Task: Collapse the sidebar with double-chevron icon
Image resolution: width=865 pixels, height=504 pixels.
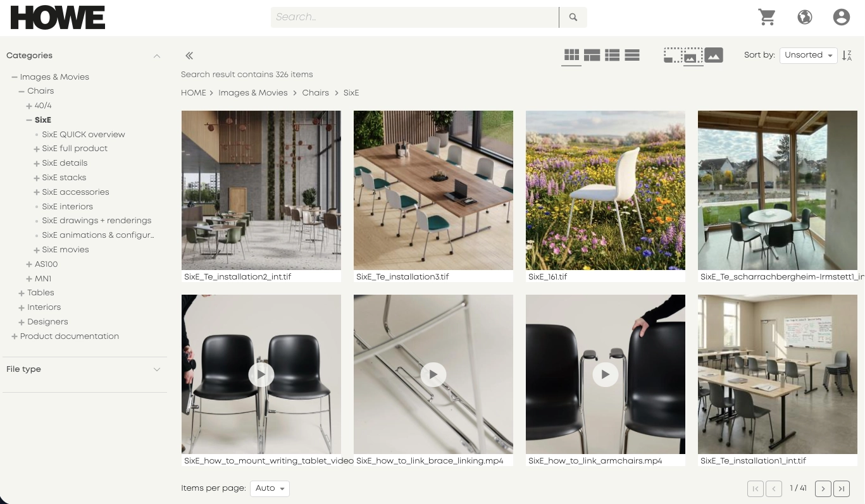Action: tap(189, 56)
